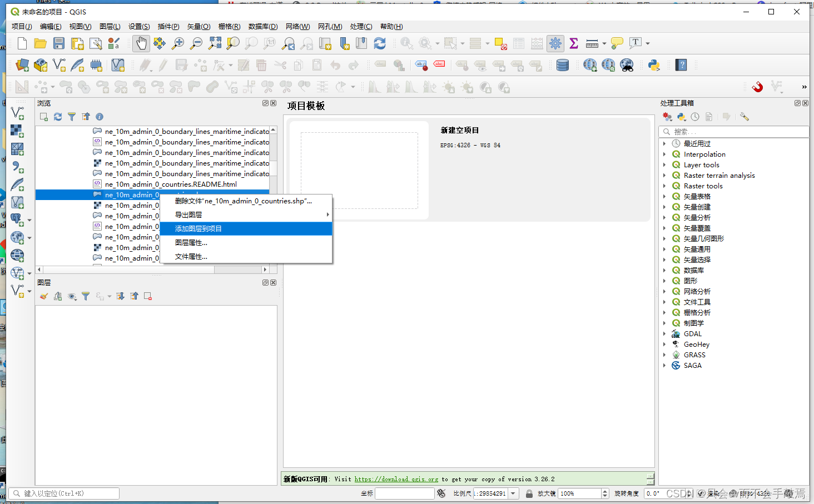Open the scale combo box dropdown arrow
This screenshot has height=504, width=814.
coord(513,493)
